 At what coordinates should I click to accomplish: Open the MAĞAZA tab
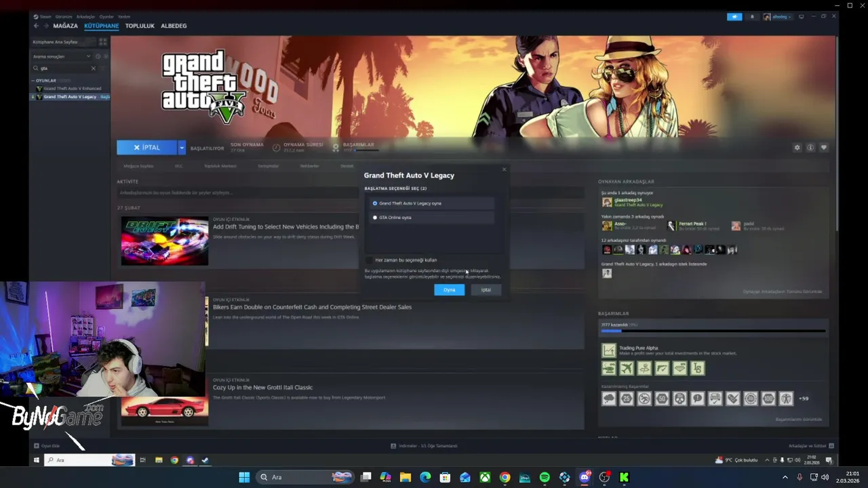[x=65, y=26]
